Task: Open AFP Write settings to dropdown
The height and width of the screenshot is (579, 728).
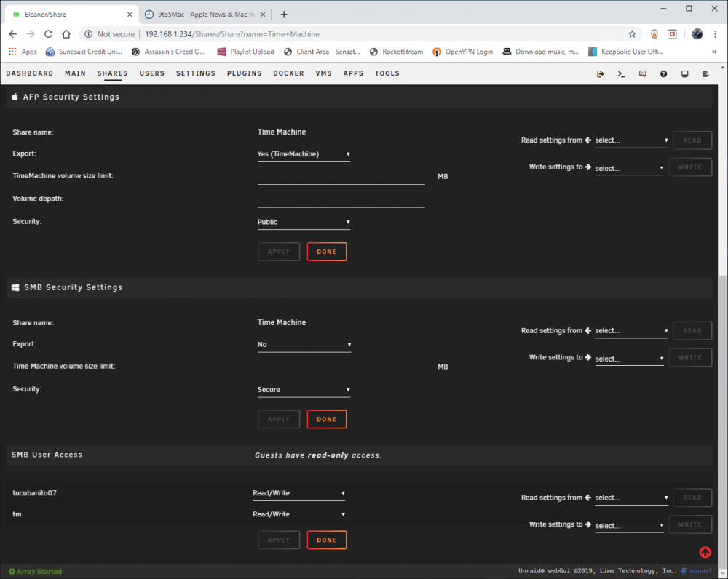Action: (629, 168)
